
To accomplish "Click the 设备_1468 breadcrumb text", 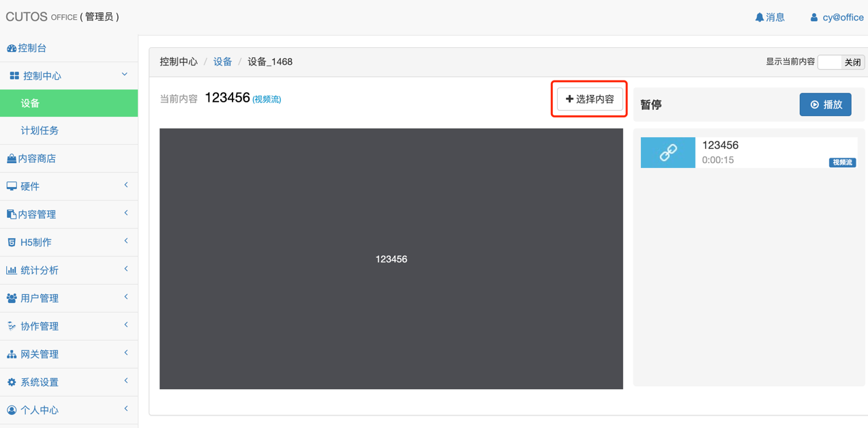I will tap(270, 61).
